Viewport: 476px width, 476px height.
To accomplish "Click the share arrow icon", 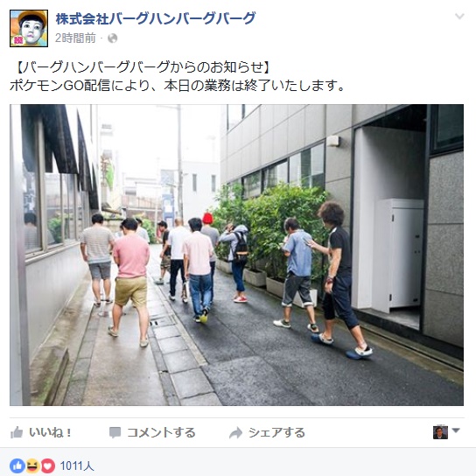I will [236, 433].
